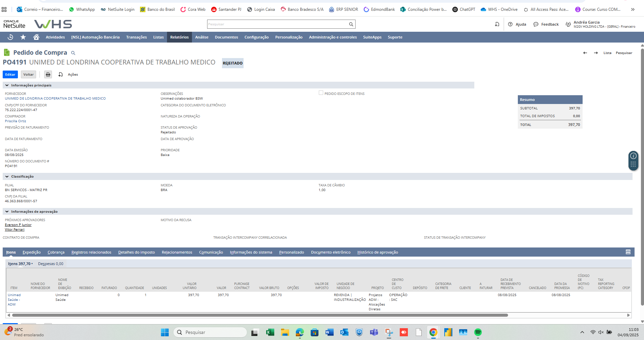The height and width of the screenshot is (340, 644).
Task: Click the print icon near Voltar
Action: tap(48, 75)
